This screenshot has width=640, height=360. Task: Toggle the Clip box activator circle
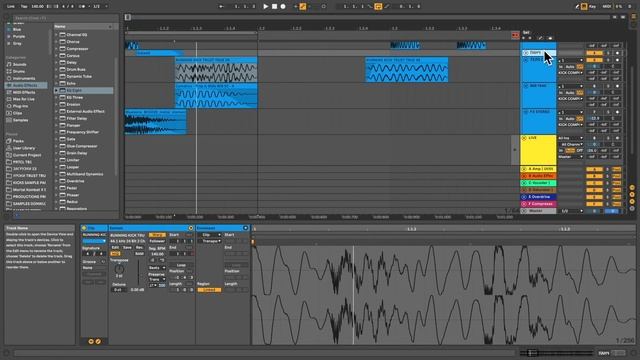tap(84, 228)
